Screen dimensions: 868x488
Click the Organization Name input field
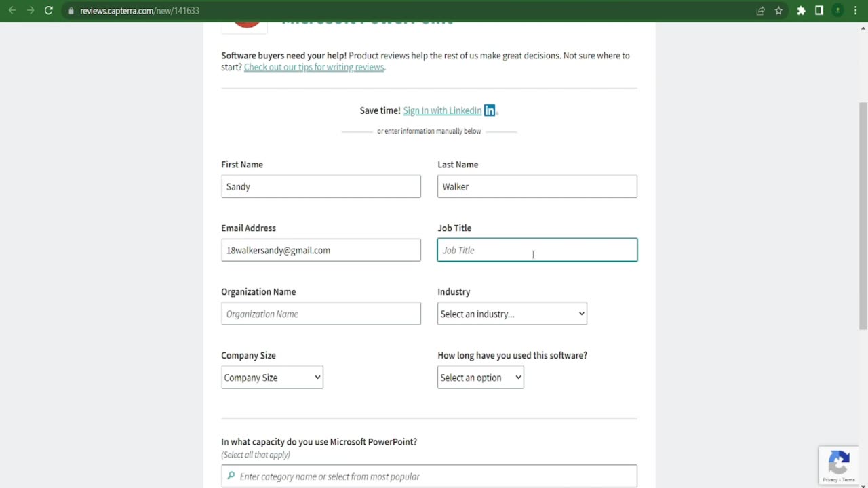(321, 314)
